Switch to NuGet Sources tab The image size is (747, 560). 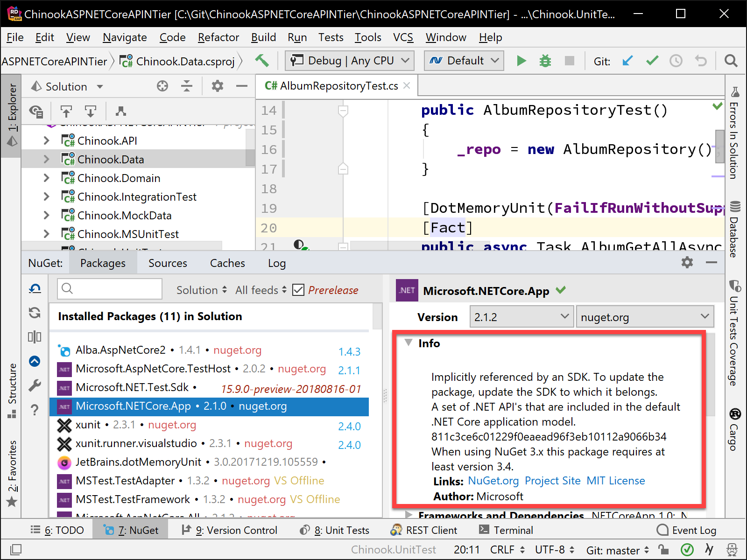(168, 263)
